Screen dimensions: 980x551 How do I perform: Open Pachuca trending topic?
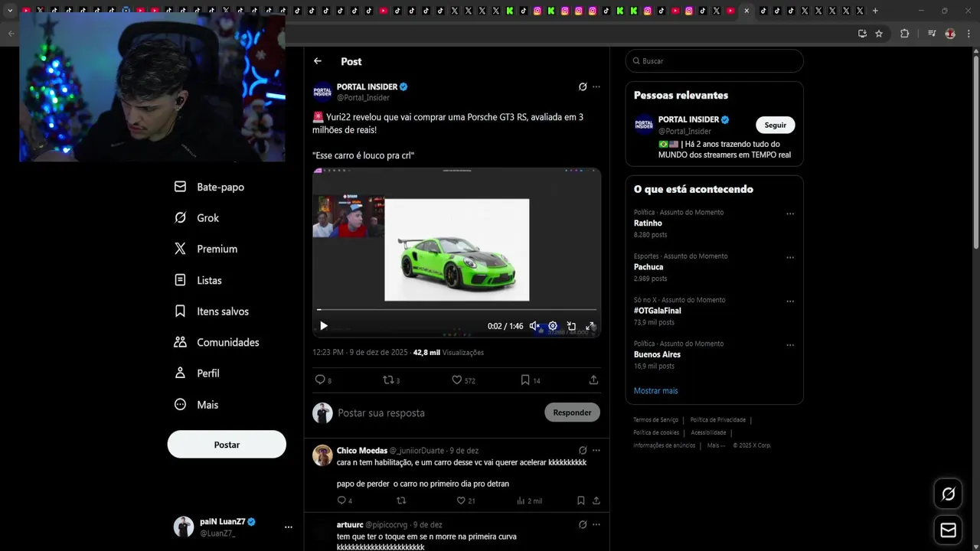click(648, 267)
